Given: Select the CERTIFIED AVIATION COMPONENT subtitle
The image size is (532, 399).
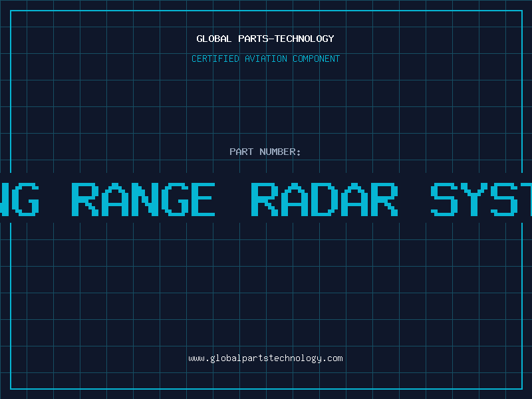Looking at the screenshot, I should click(265, 59).
